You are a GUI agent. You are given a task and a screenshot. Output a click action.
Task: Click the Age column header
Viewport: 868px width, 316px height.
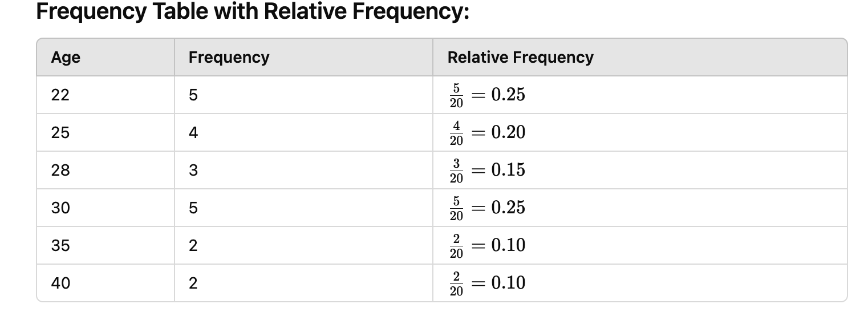(66, 58)
